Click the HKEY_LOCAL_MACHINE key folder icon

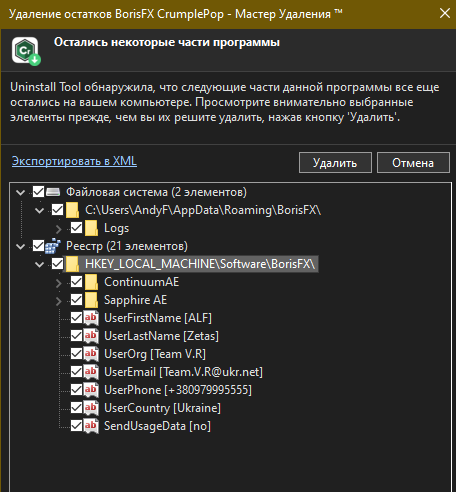[x=72, y=264]
